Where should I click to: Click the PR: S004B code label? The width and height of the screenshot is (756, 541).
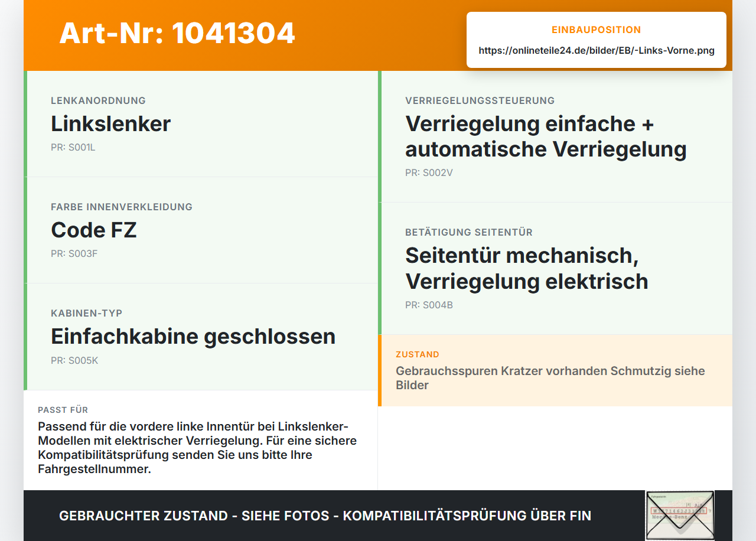[429, 305]
